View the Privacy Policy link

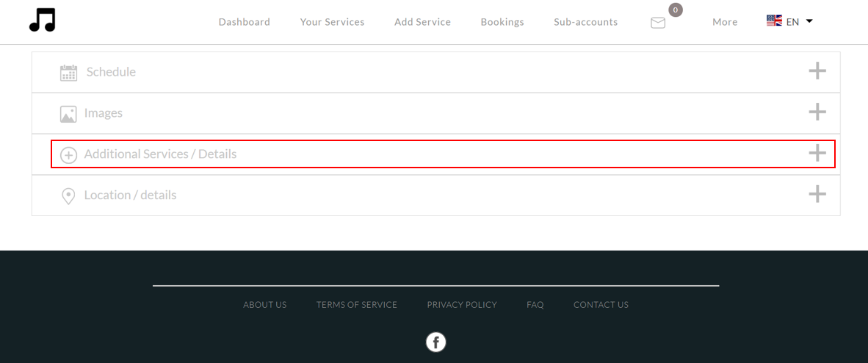(x=462, y=305)
